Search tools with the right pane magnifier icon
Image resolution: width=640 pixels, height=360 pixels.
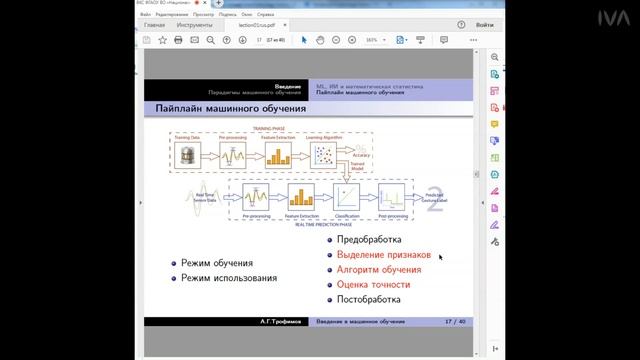(x=495, y=57)
